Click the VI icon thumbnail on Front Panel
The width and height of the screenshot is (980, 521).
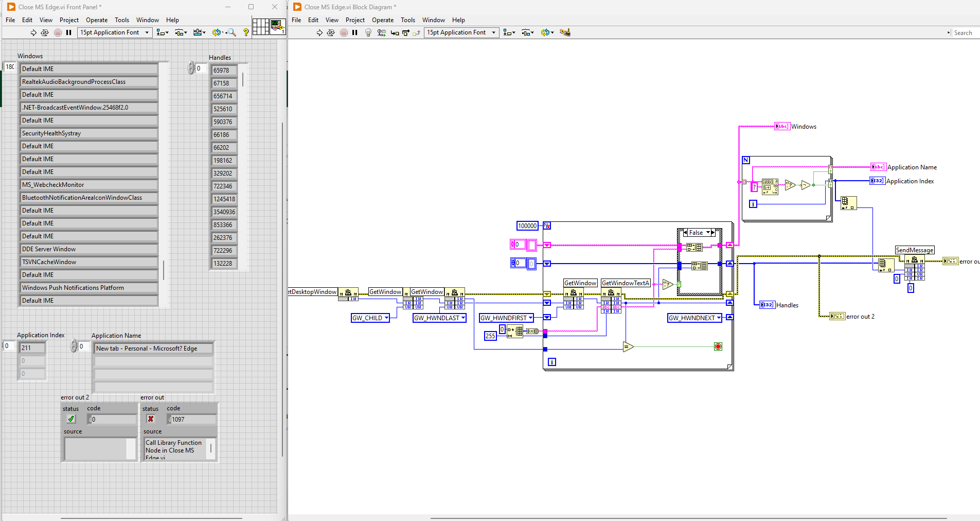[x=278, y=26]
